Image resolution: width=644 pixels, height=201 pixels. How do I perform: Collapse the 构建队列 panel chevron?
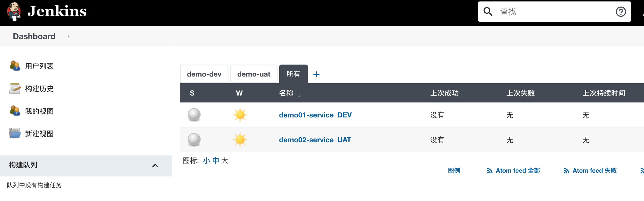tap(155, 166)
